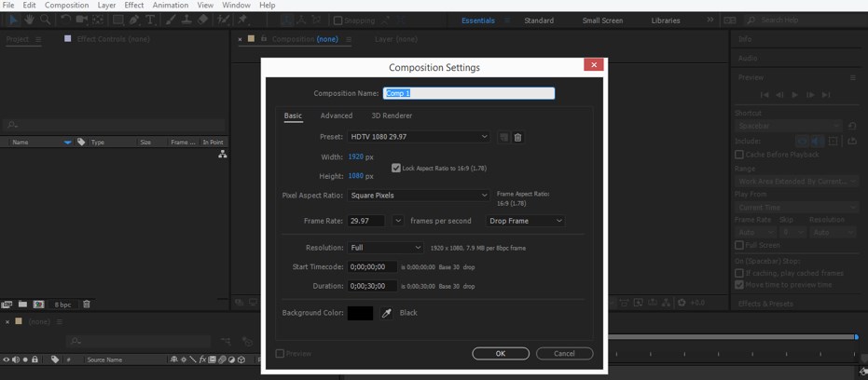Open the flowchart icon in Project panel

pos(223,155)
